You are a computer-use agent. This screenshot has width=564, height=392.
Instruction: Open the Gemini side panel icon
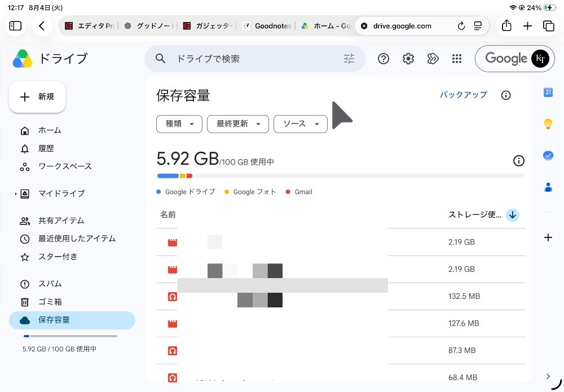click(433, 59)
